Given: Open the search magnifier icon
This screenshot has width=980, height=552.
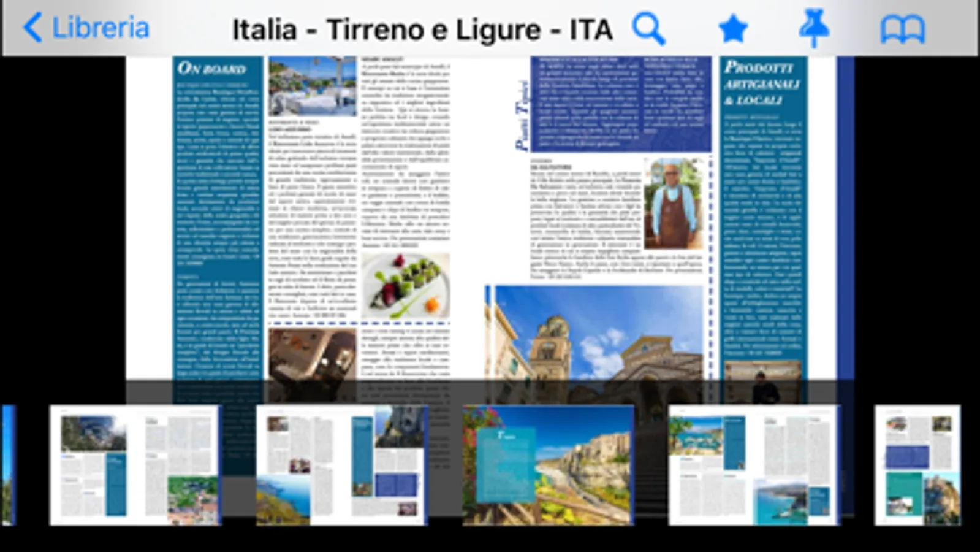Looking at the screenshot, I should [x=649, y=29].
